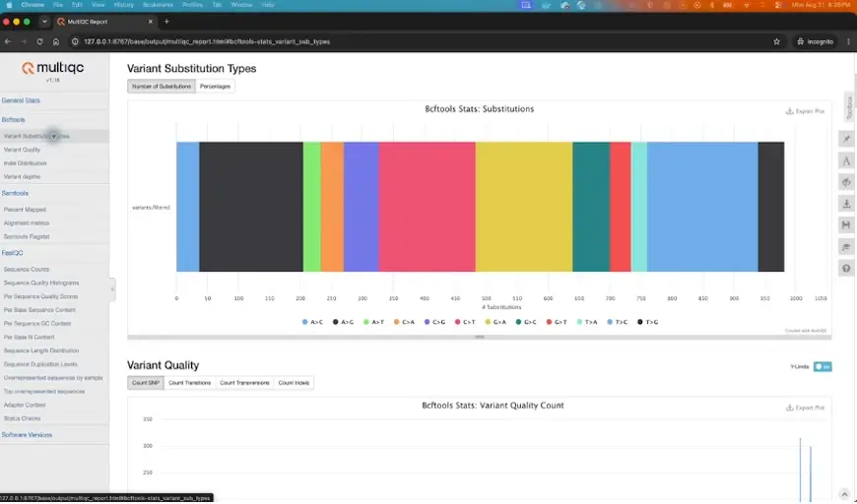Go to Indel Distribution in sidebar
857x504 pixels.
click(x=26, y=163)
